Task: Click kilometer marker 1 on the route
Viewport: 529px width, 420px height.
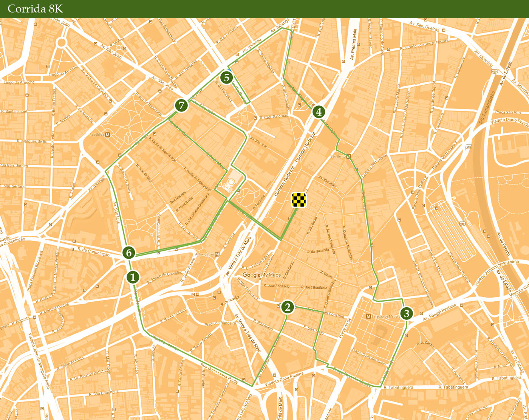Action: pos(133,277)
